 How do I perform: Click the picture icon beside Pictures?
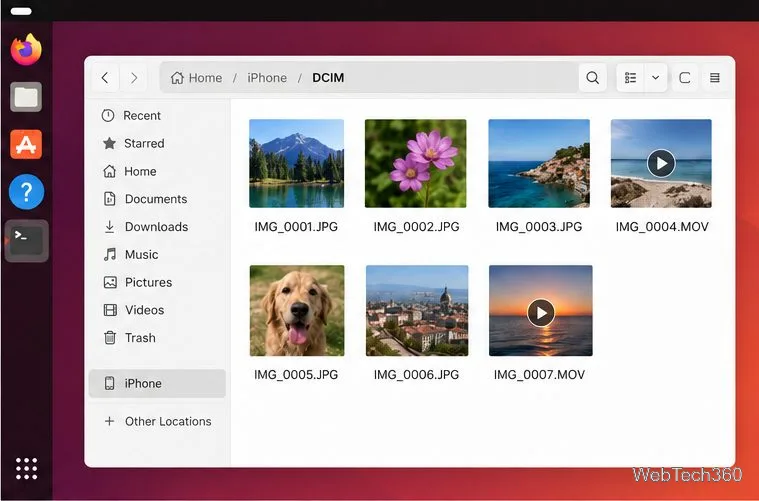(x=110, y=282)
